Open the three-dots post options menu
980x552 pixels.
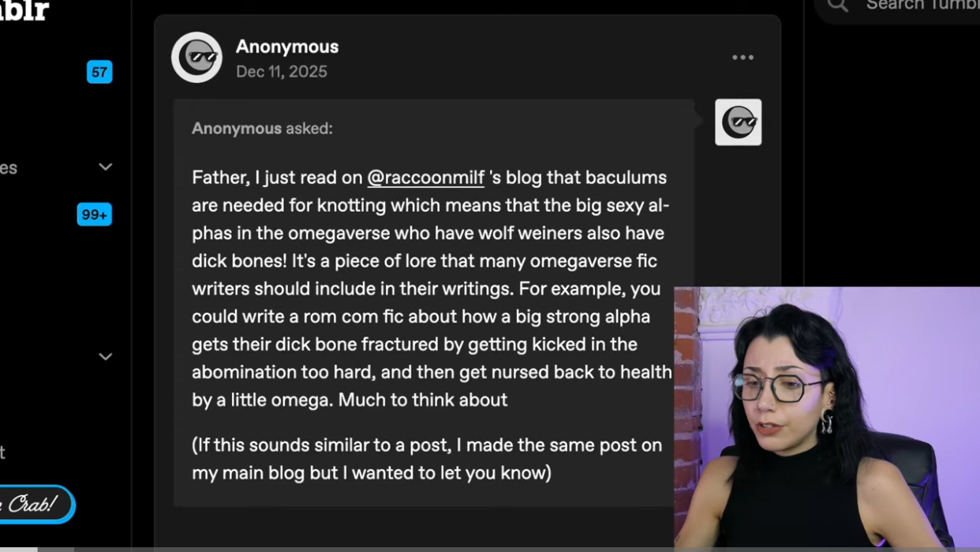(742, 58)
